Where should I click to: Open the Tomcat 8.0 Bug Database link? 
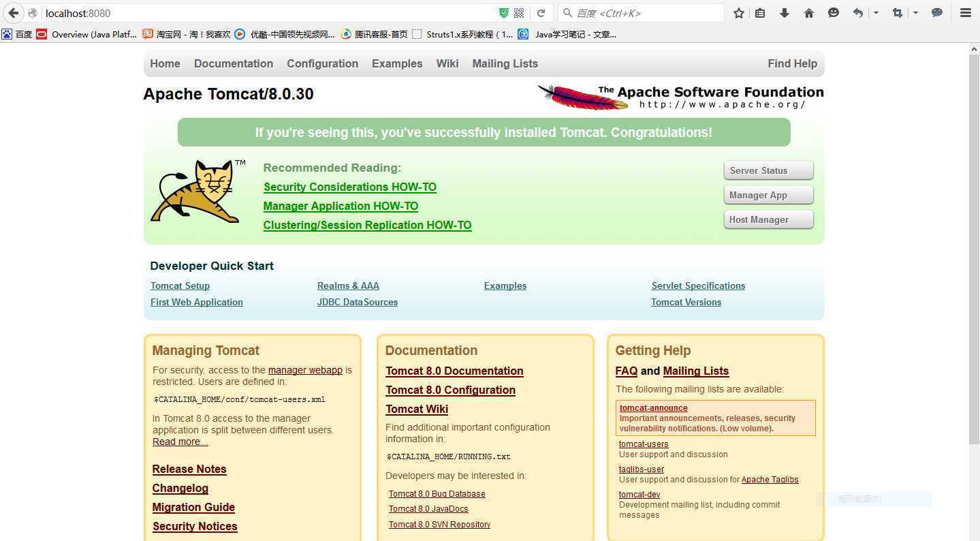(x=437, y=493)
